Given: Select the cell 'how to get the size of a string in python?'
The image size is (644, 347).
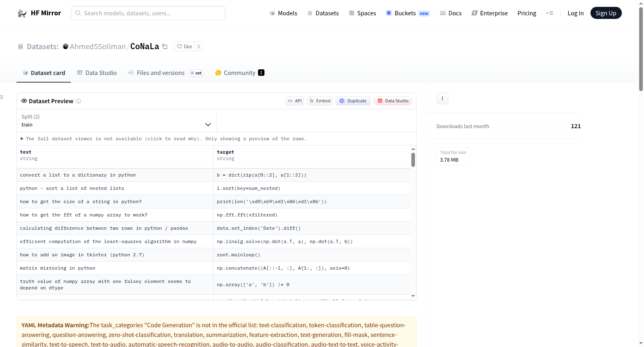Looking at the screenshot, I should (115, 202).
